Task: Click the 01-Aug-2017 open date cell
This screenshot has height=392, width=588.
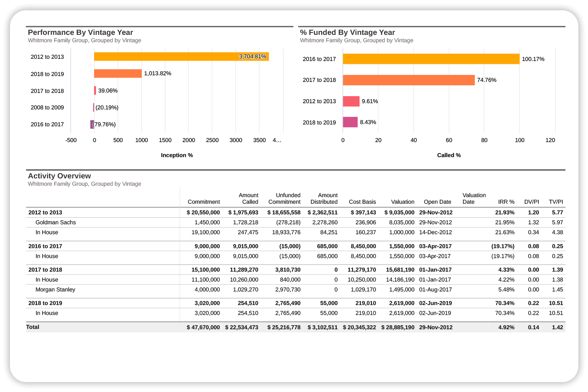Action: pos(435,290)
